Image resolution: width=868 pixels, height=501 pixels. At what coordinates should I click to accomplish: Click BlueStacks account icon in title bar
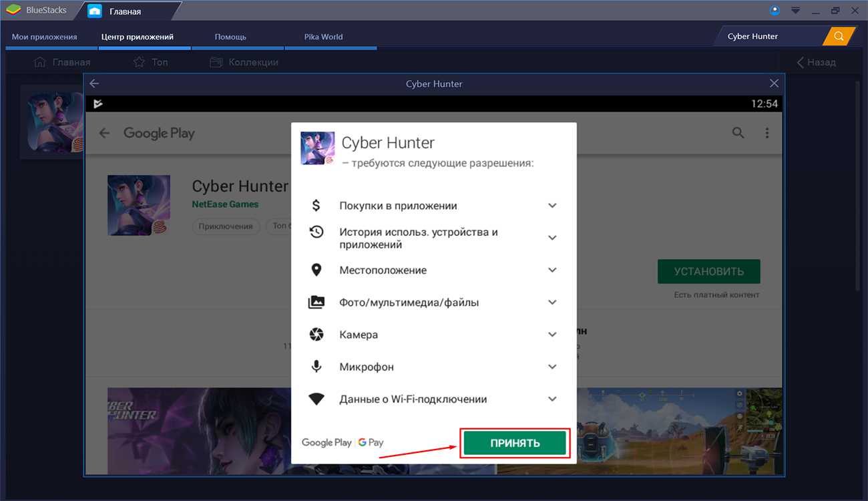coord(775,10)
